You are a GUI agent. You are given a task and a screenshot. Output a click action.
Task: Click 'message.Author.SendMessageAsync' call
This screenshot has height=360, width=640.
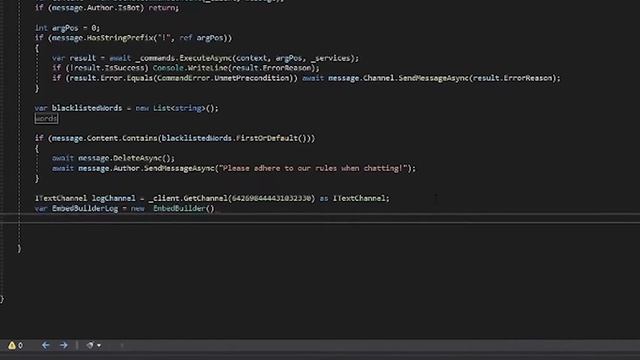click(x=147, y=168)
